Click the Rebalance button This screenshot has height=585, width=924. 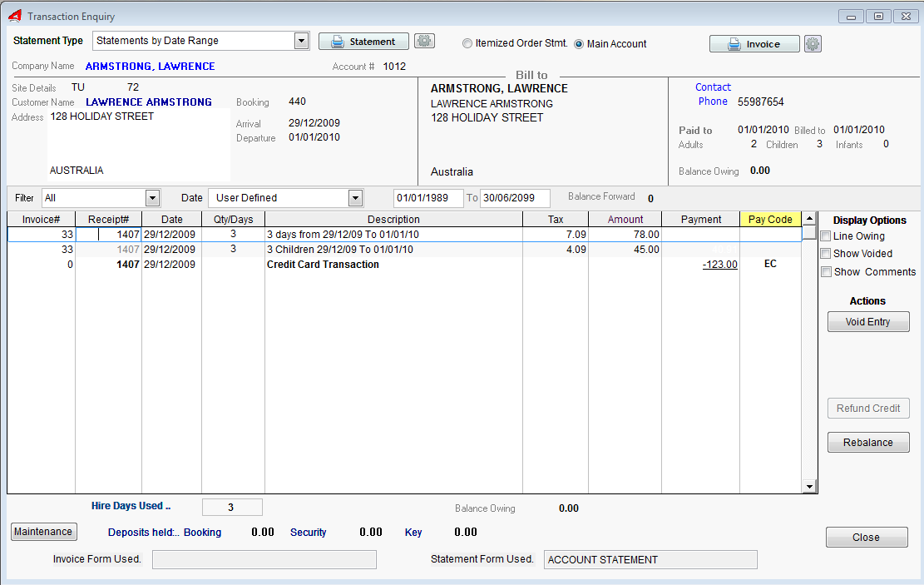(868, 443)
